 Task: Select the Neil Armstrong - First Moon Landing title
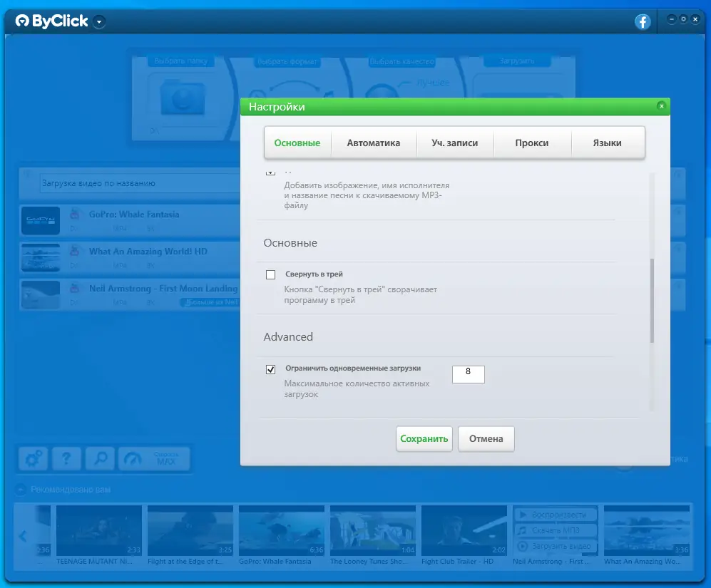point(163,289)
